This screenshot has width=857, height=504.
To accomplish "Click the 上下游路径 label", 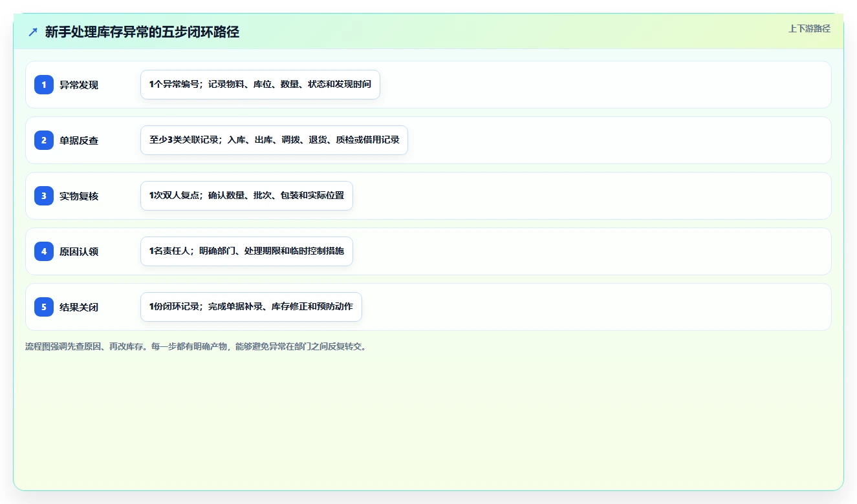I will tap(809, 28).
